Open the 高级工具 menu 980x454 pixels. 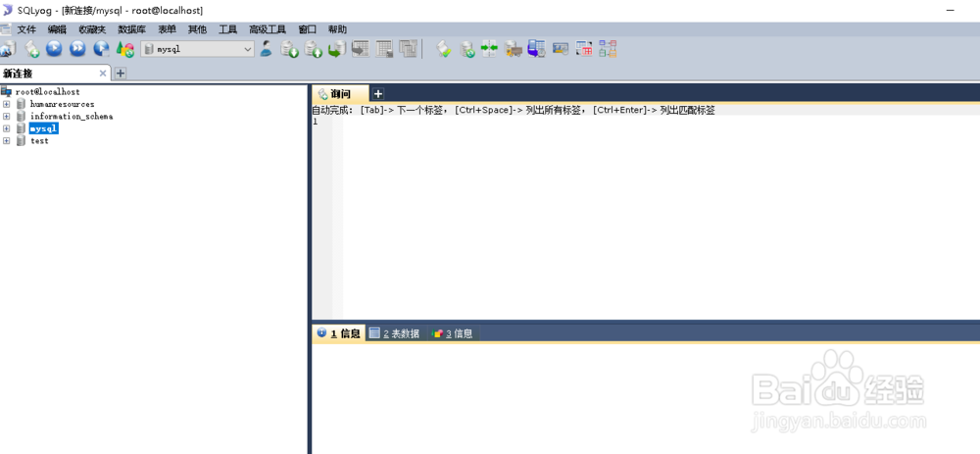[x=268, y=29]
